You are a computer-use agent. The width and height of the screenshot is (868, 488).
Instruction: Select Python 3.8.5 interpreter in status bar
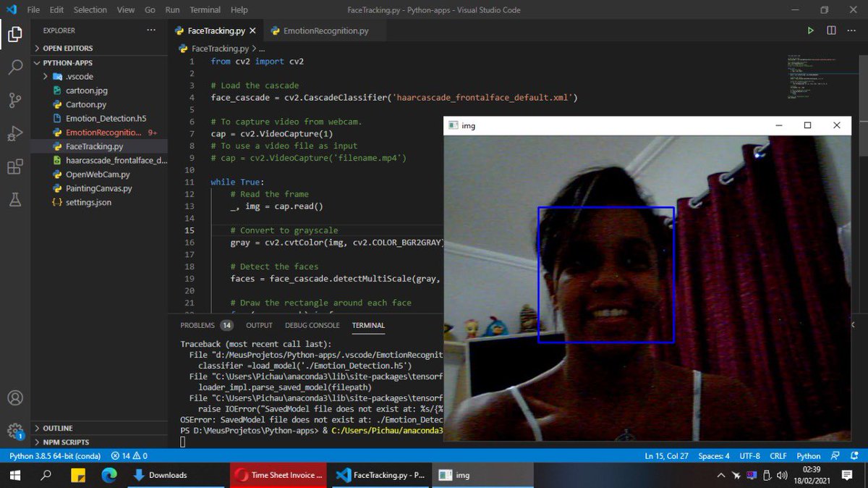[x=54, y=456]
